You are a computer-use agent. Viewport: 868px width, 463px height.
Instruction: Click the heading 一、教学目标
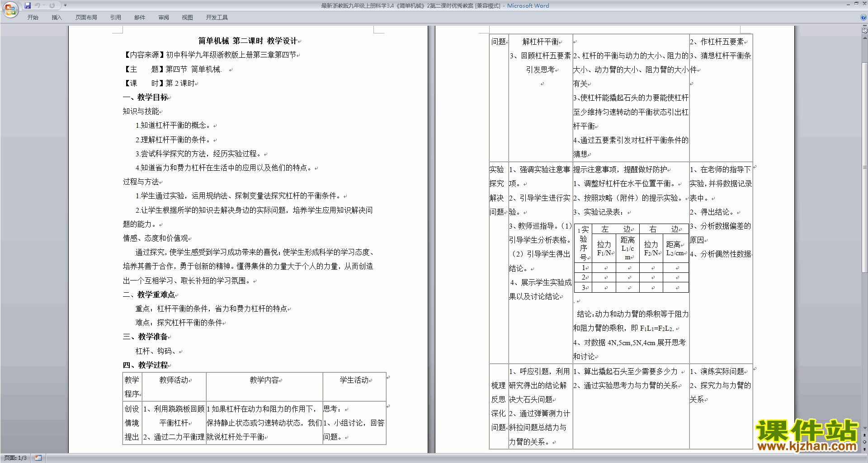coord(145,97)
